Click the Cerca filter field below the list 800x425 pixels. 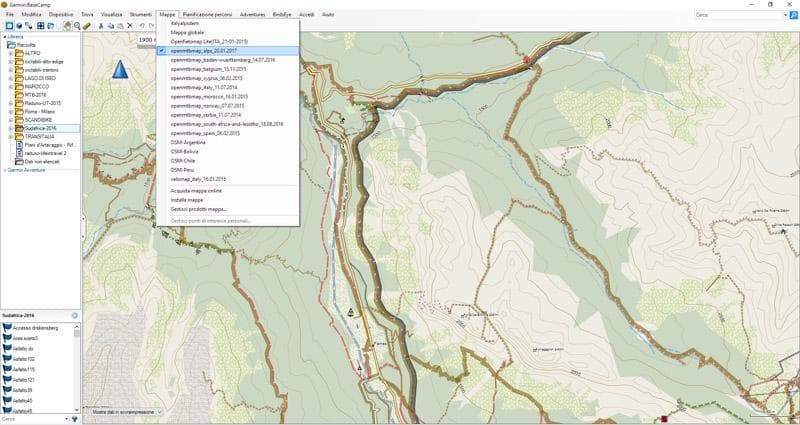coord(33,419)
